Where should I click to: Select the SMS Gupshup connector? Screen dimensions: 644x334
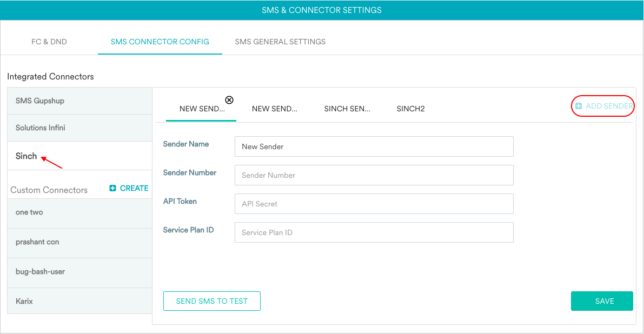point(79,101)
